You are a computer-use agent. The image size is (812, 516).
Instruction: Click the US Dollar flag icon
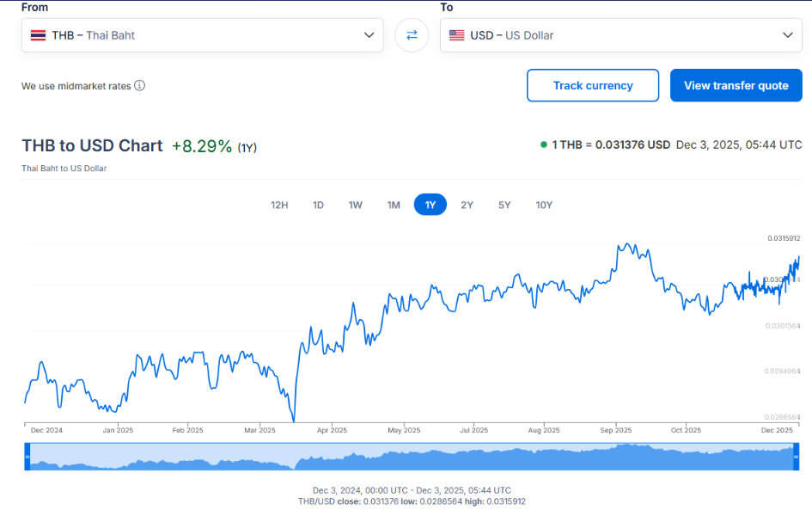click(x=456, y=35)
